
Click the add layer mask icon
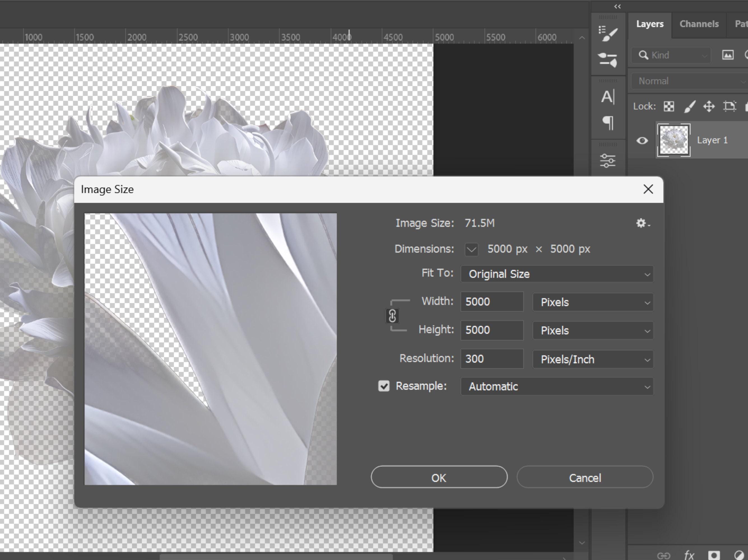click(714, 555)
